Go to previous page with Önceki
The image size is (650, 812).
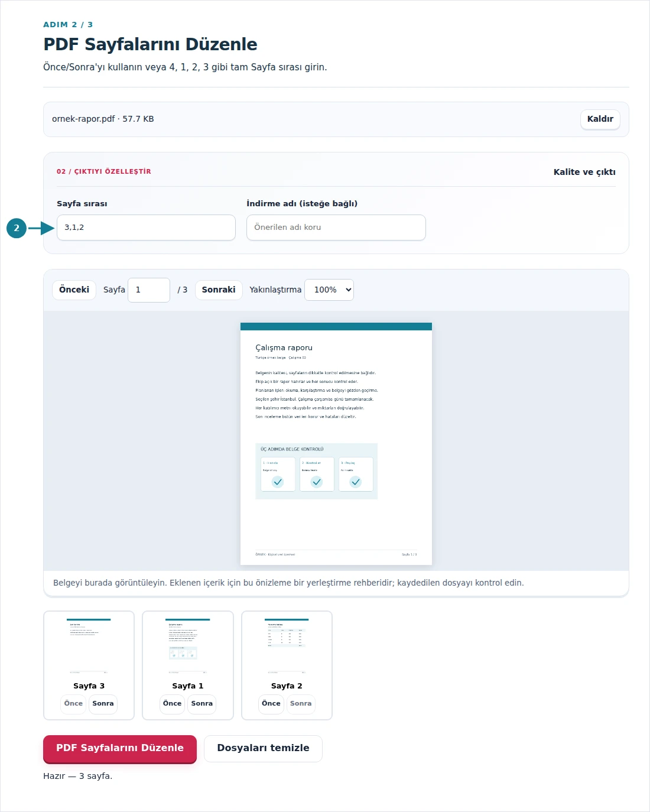click(x=74, y=290)
